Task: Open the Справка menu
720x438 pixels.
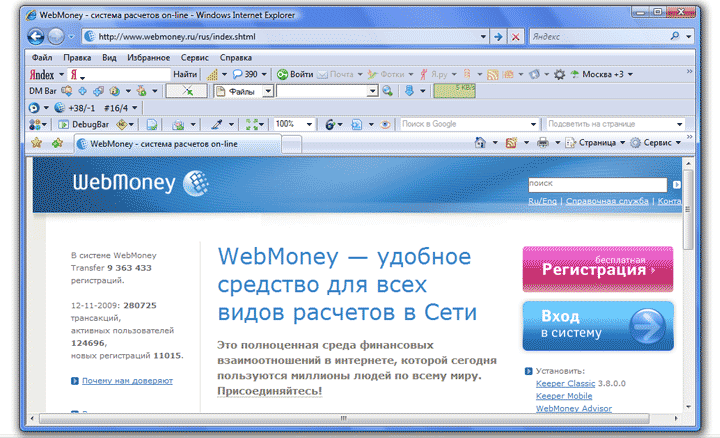Action: click(236, 58)
